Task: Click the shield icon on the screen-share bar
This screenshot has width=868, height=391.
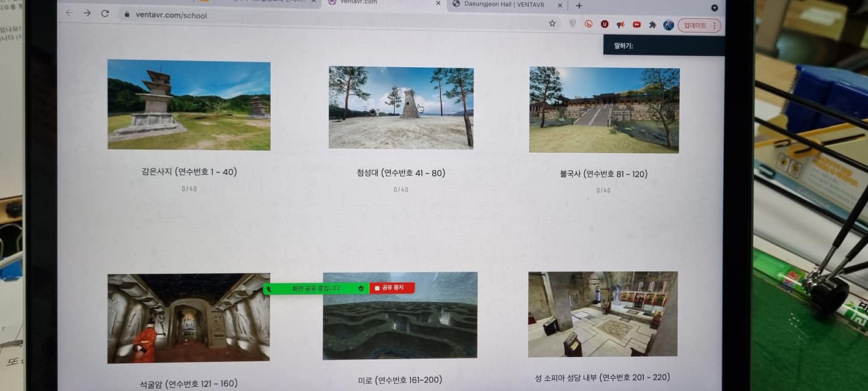Action: [x=361, y=288]
